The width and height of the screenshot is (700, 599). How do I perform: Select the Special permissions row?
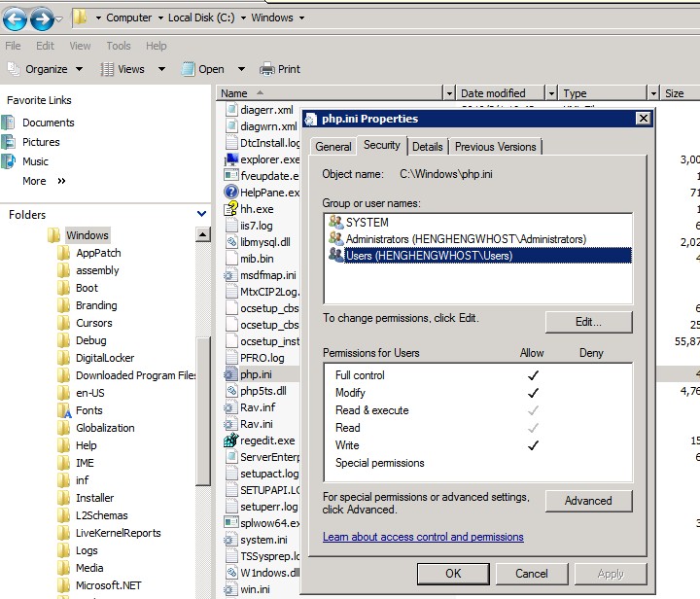[477, 463]
